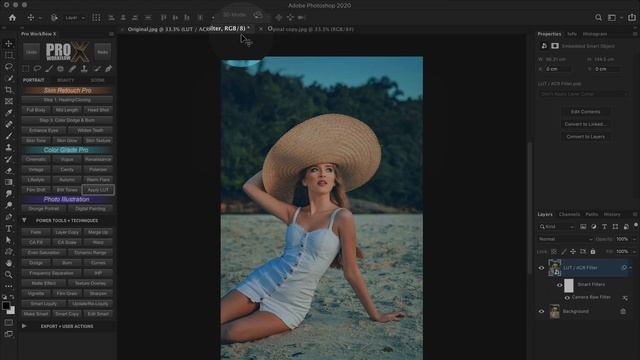Select the Healing Brush tool
The width and height of the screenshot is (640, 360).
click(x=9, y=124)
